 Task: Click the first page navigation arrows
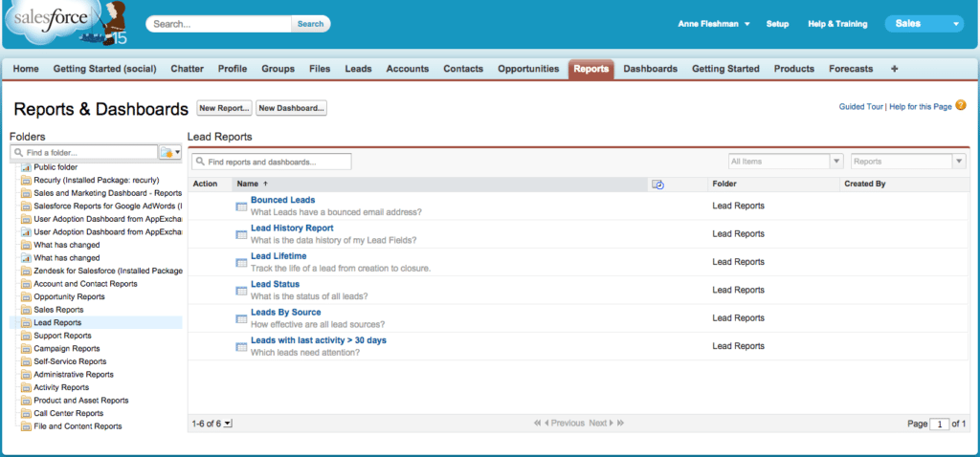tap(537, 424)
